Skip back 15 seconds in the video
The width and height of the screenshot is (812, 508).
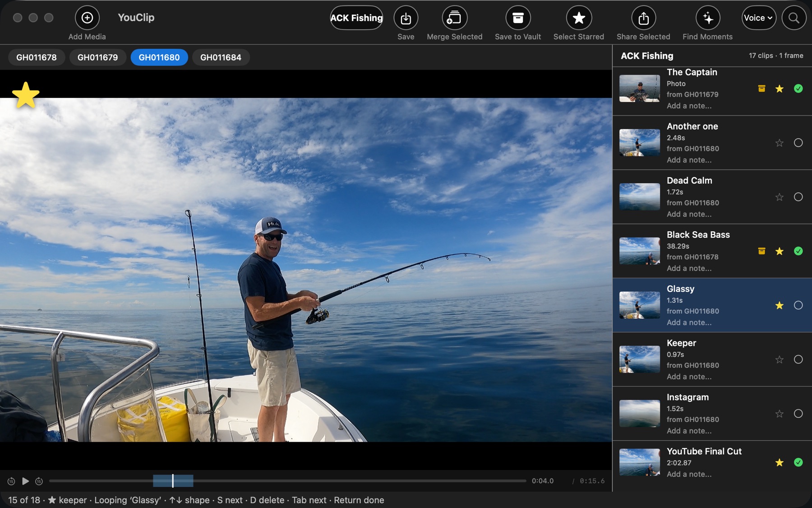[11, 481]
